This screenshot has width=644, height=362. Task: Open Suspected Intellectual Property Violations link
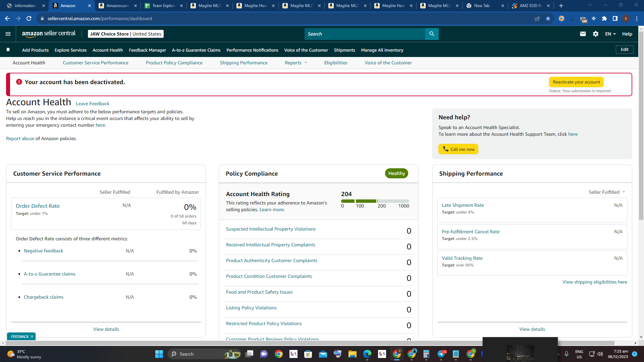[x=271, y=229]
